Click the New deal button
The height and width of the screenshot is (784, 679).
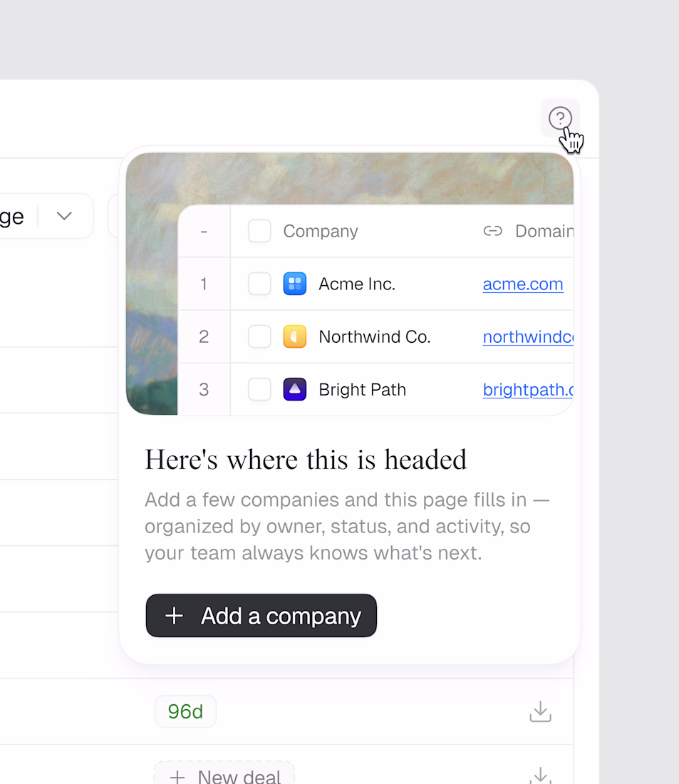coord(224,775)
